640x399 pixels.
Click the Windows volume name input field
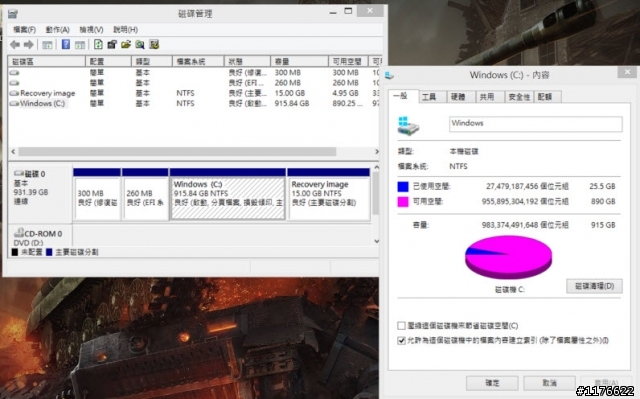click(536, 124)
